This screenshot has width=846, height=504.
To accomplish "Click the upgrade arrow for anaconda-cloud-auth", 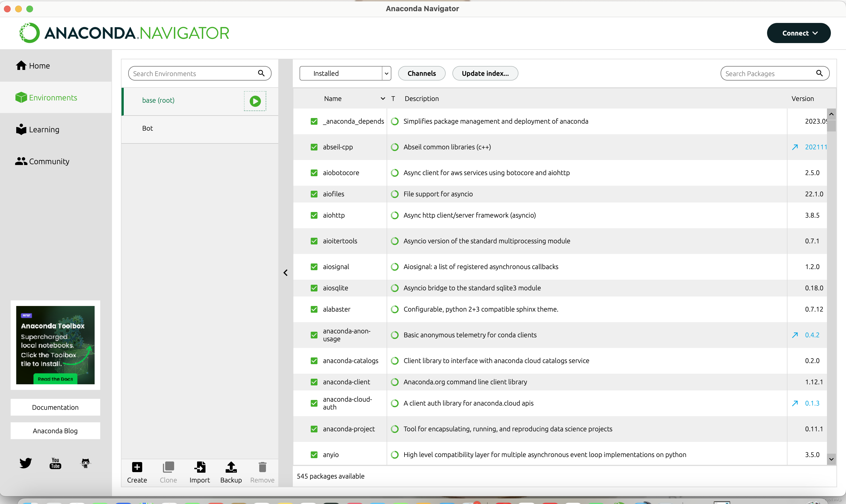I will (795, 403).
